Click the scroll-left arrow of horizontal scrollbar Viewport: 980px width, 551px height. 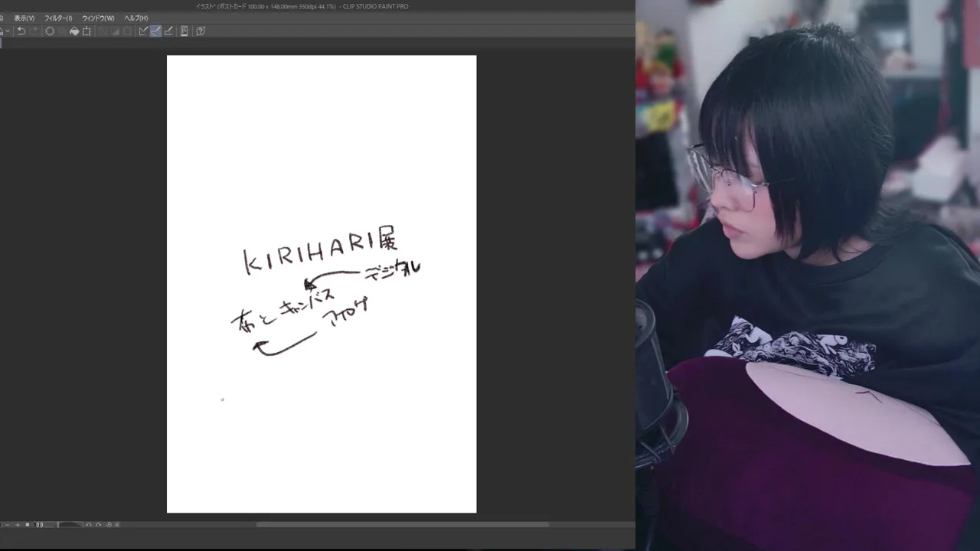click(118, 525)
